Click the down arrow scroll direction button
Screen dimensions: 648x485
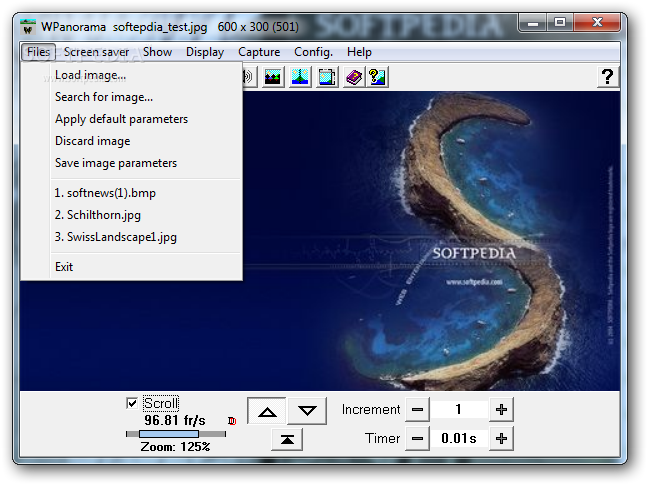click(x=307, y=411)
